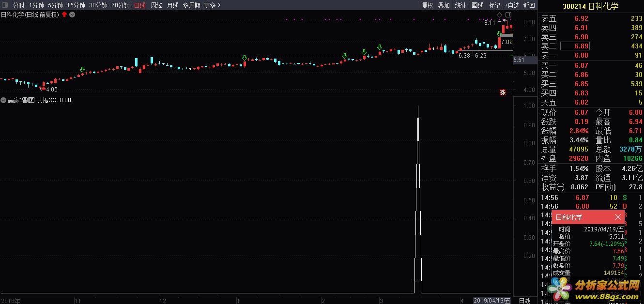Click the 卖五 price 6.92

point(581,19)
